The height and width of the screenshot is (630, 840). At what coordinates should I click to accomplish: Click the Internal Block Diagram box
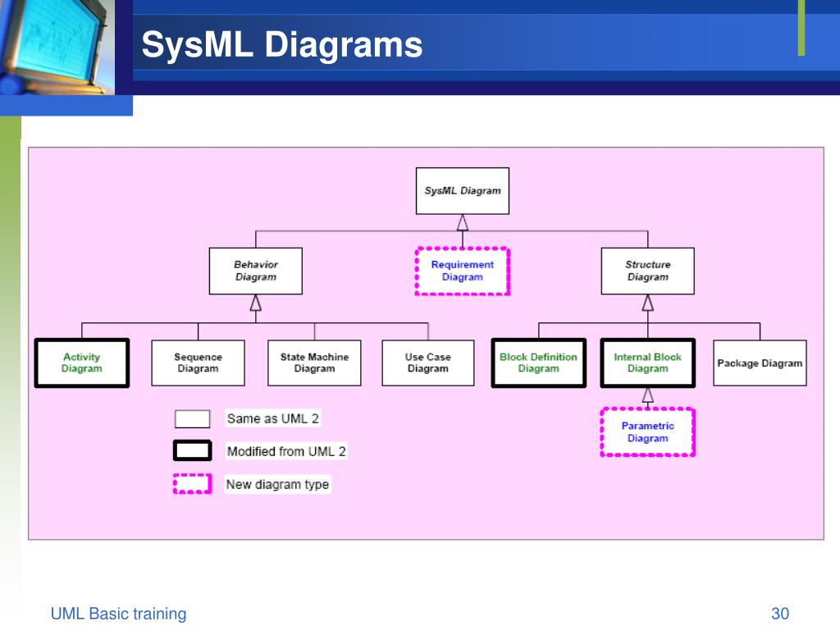click(x=648, y=363)
